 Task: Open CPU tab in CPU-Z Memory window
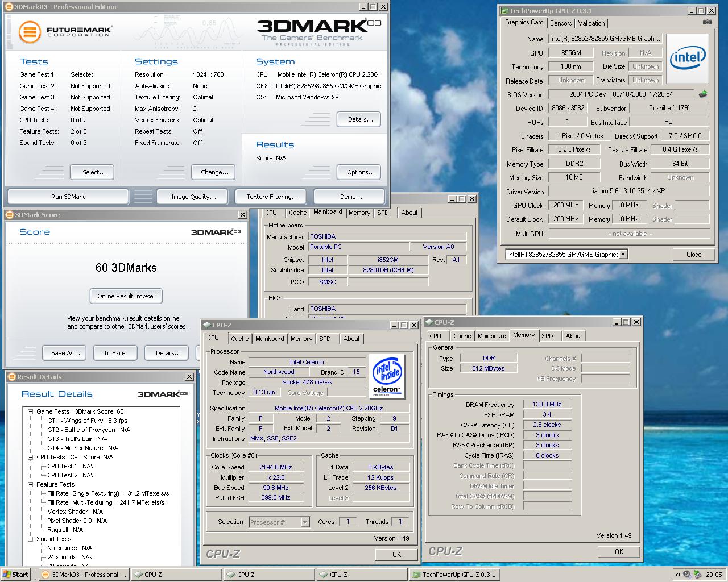(436, 336)
